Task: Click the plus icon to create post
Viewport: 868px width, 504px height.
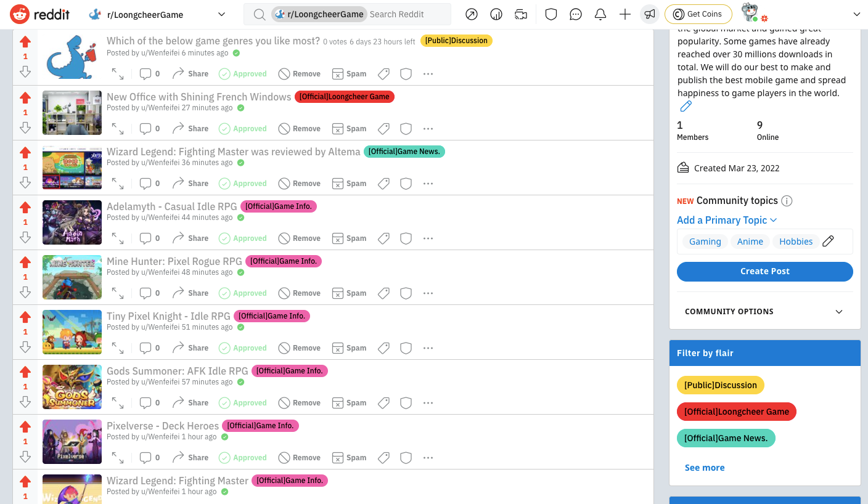Action: coord(625,14)
